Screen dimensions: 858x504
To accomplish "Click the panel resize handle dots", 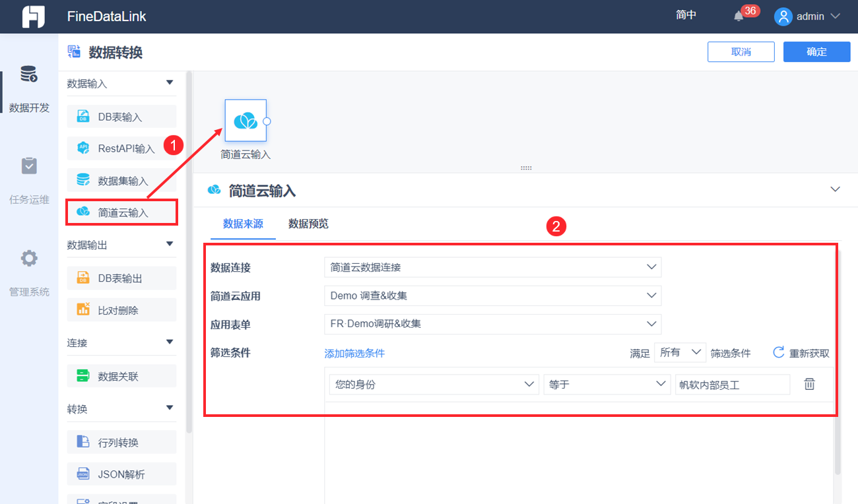I will pos(526,168).
